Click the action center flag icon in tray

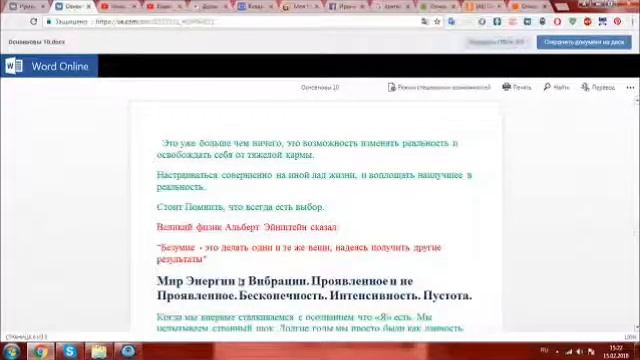tap(591, 352)
